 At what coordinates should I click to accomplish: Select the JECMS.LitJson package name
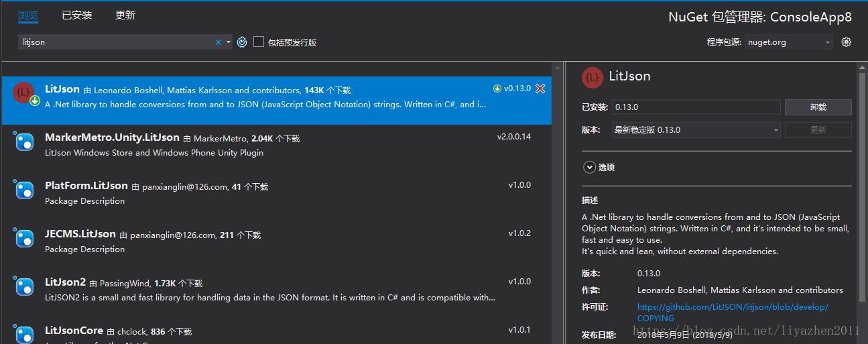(80, 234)
